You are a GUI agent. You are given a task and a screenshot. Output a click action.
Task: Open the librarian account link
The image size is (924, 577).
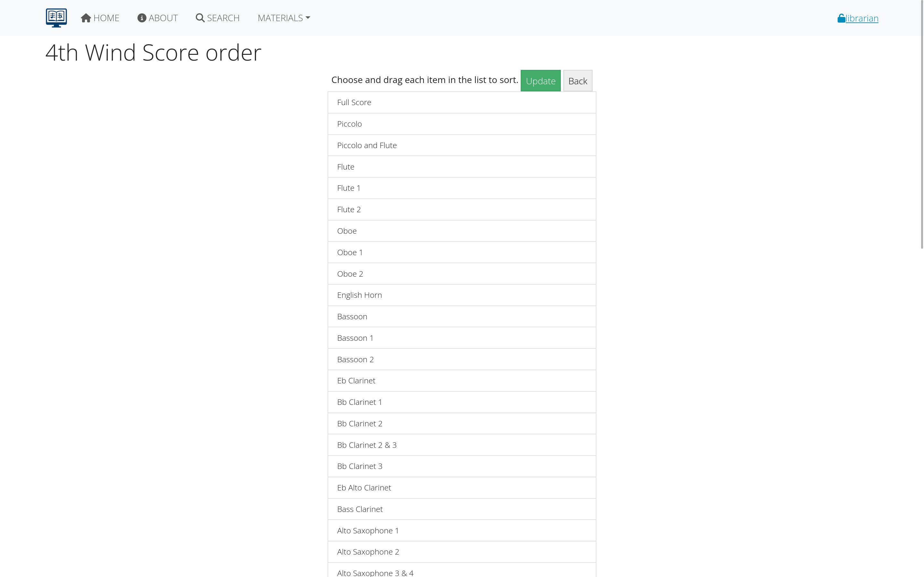click(861, 18)
